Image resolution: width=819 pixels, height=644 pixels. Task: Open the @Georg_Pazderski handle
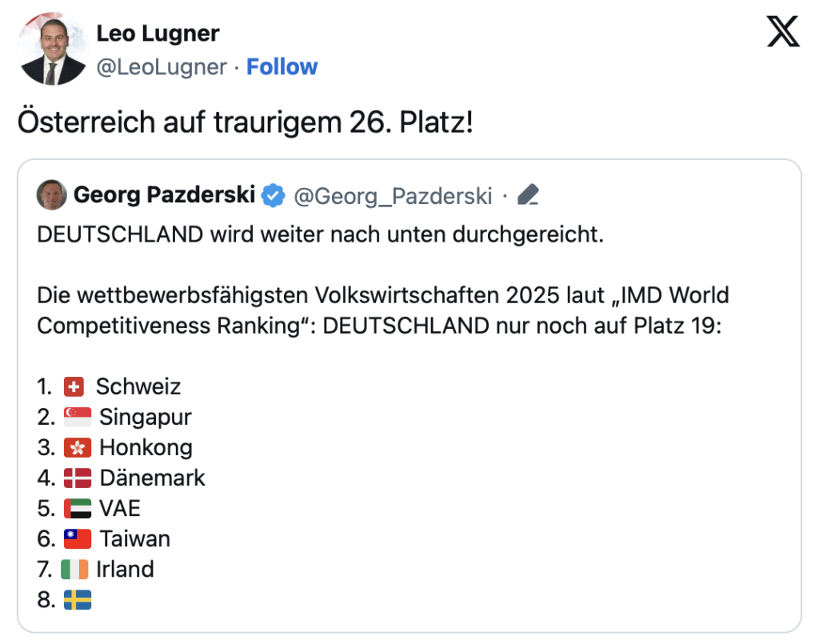click(393, 194)
